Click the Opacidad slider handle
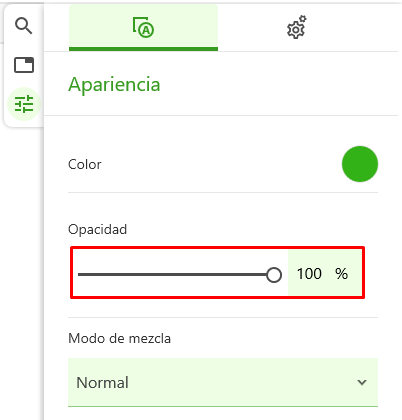 coord(274,275)
